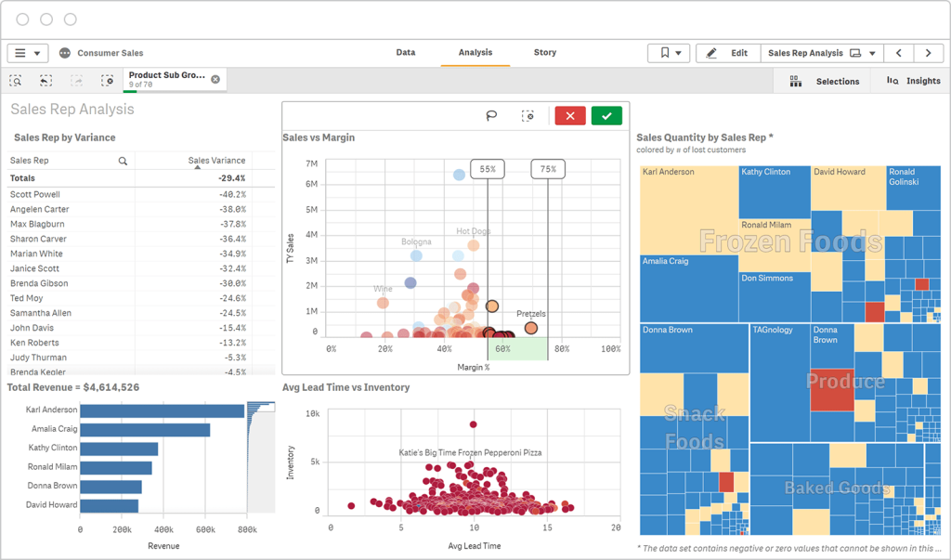This screenshot has width=951, height=560.
Task: Switch to the Story tab
Action: (545, 53)
